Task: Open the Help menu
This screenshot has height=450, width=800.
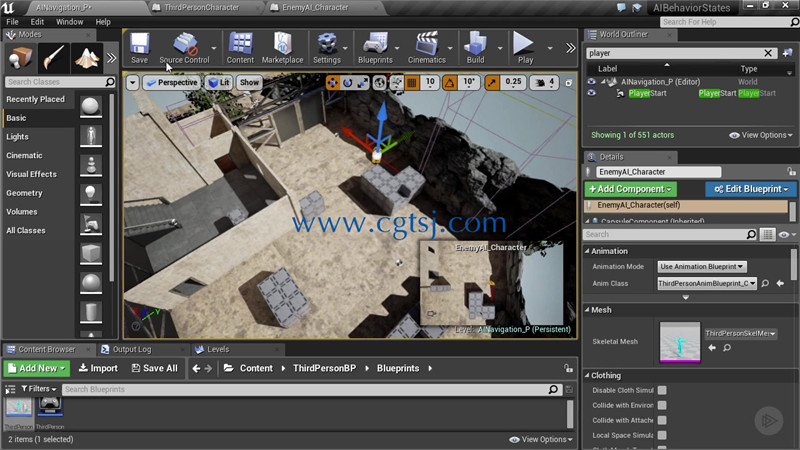Action: click(x=103, y=22)
